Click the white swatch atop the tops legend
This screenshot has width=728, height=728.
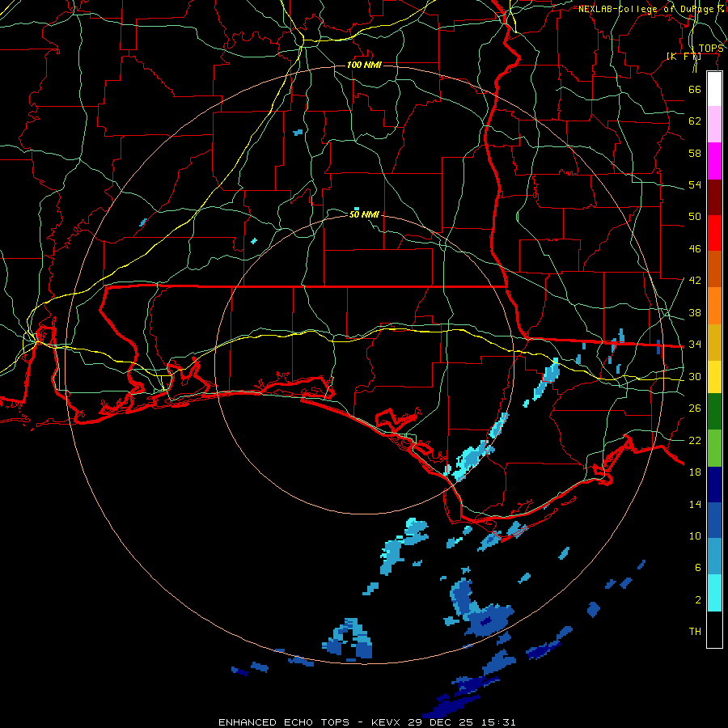(x=714, y=89)
